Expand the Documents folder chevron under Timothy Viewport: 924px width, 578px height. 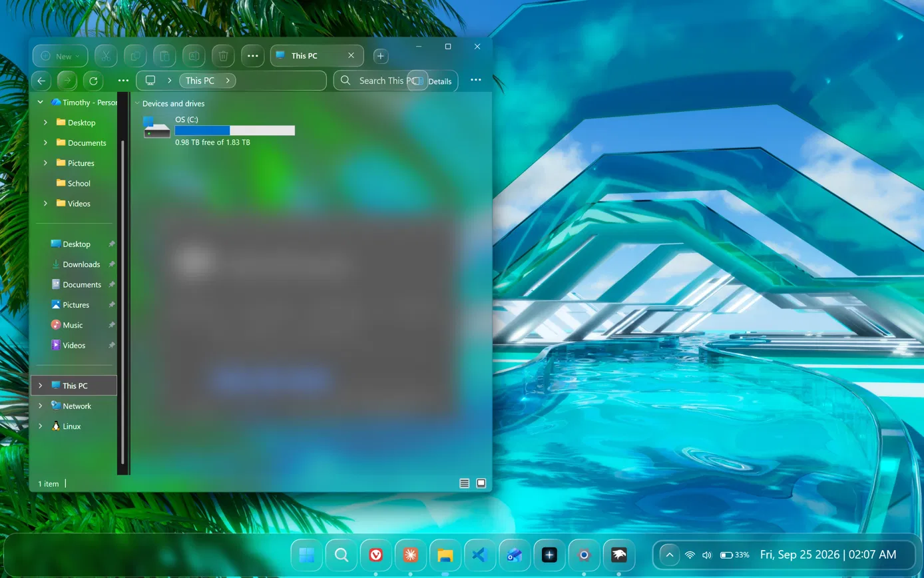click(45, 143)
